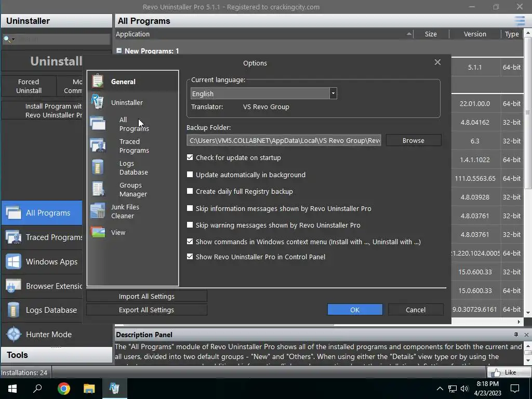532x399 pixels.
Task: Uncheck Check for update on startup
Action: [190, 157]
